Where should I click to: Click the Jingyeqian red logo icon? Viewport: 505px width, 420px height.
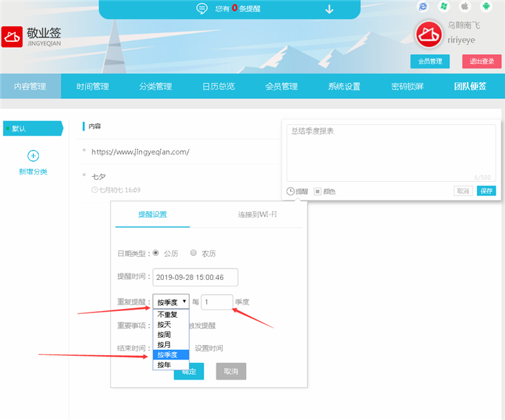pyautogui.click(x=12, y=37)
